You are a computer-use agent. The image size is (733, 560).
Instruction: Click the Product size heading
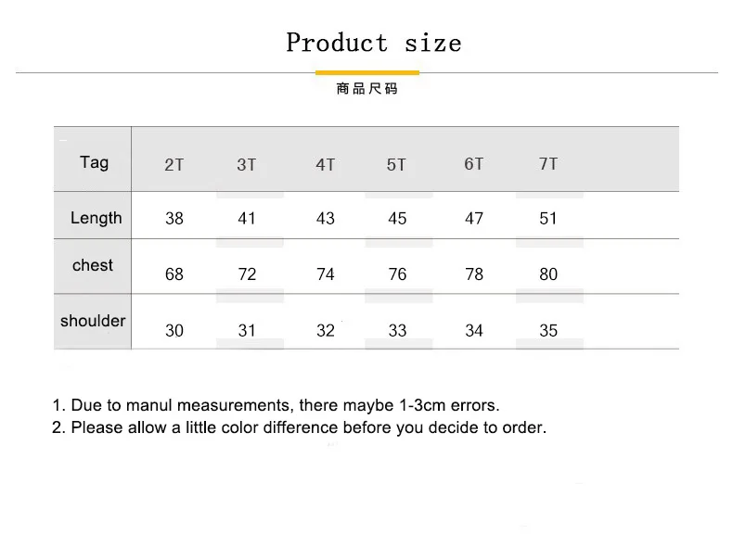pos(374,43)
